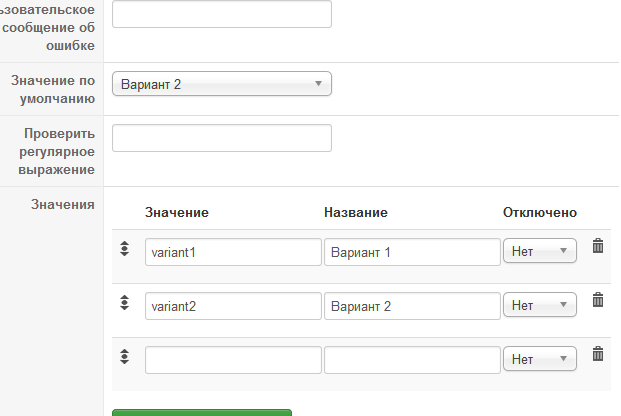Focus the empty Значение field in last row
The image size is (621, 416).
[233, 359]
